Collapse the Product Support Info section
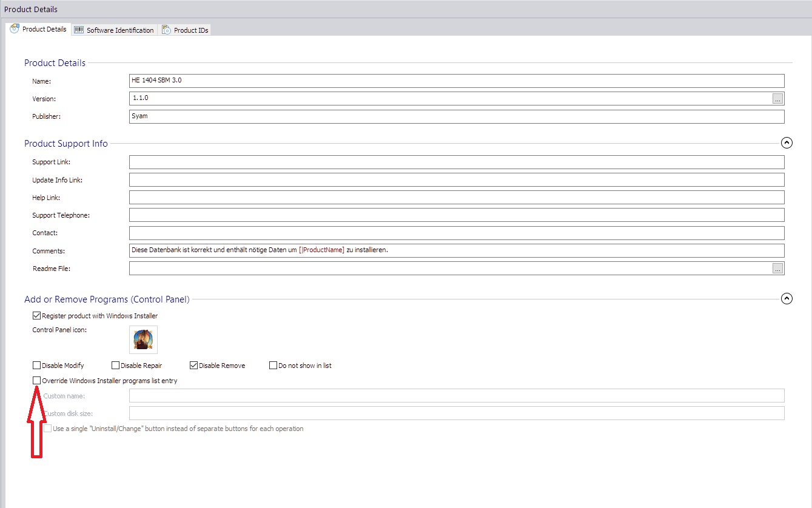The height and width of the screenshot is (508, 812). point(787,143)
